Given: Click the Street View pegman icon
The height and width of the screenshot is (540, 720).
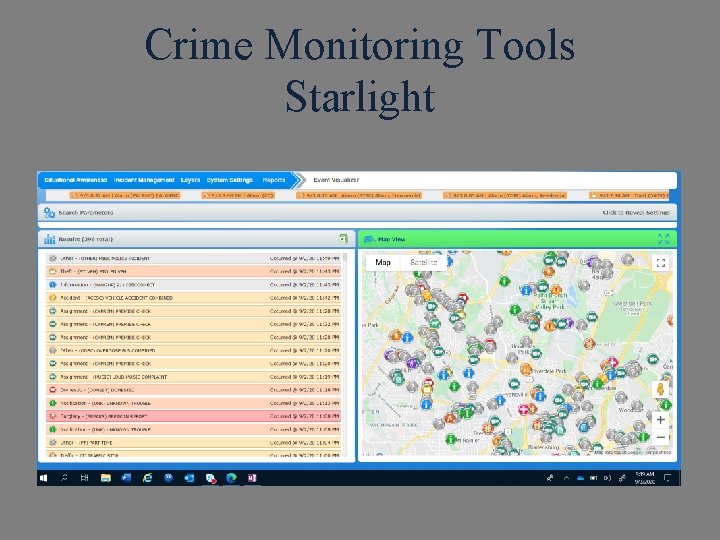Looking at the screenshot, I should point(660,389).
